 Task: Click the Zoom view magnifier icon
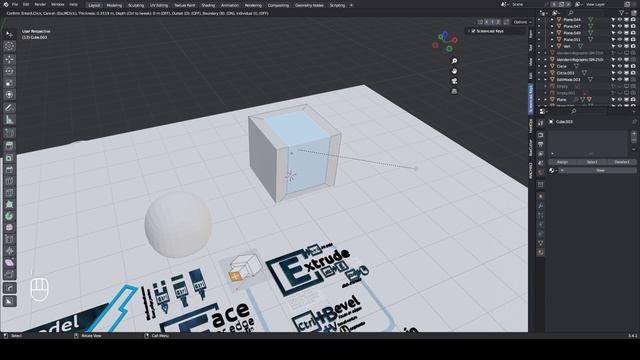coord(454,61)
